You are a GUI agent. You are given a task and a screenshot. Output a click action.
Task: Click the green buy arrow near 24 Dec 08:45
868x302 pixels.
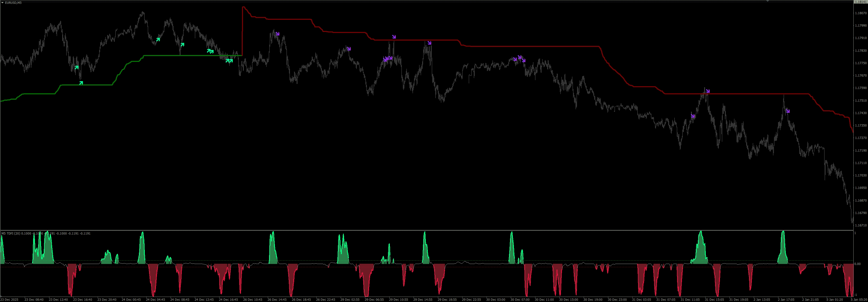(x=182, y=45)
